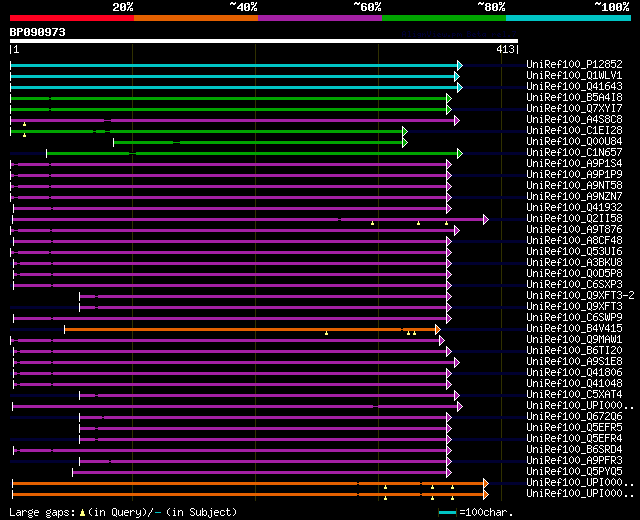Select the UniRef100_A9P1S4 label
The height and width of the screenshot is (520, 640).
574,163
